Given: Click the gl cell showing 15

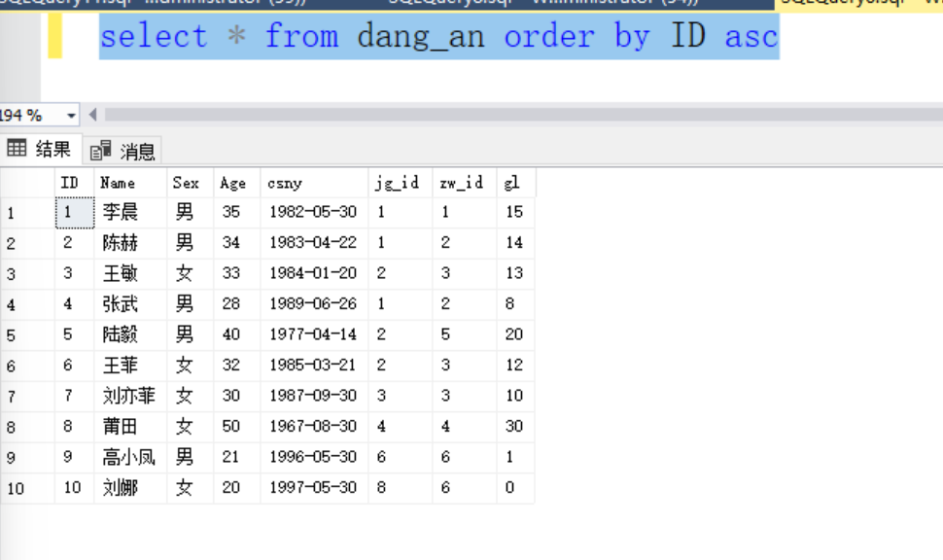Looking at the screenshot, I should 516,212.
